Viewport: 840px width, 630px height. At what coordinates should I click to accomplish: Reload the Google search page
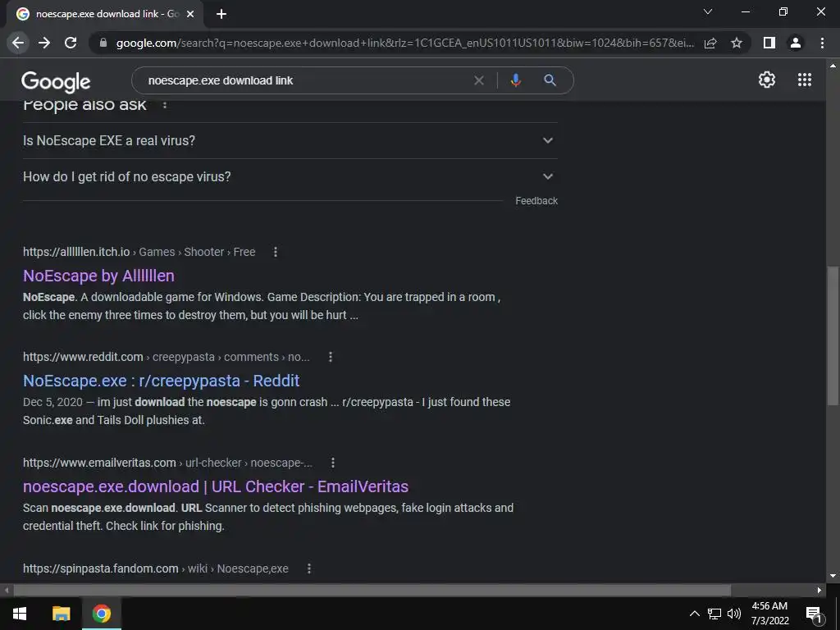(71, 43)
